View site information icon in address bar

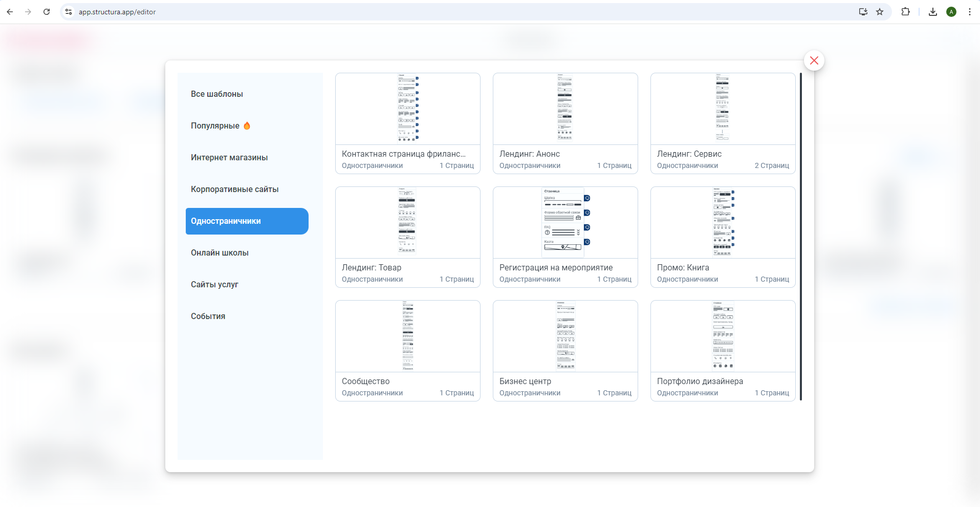coord(69,12)
